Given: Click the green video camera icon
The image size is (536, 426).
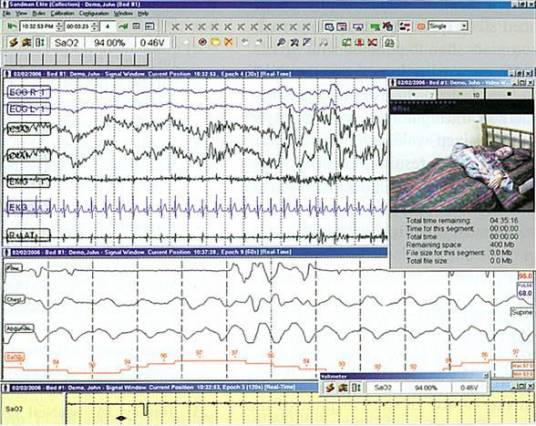Looking at the screenshot, I should click(375, 27).
